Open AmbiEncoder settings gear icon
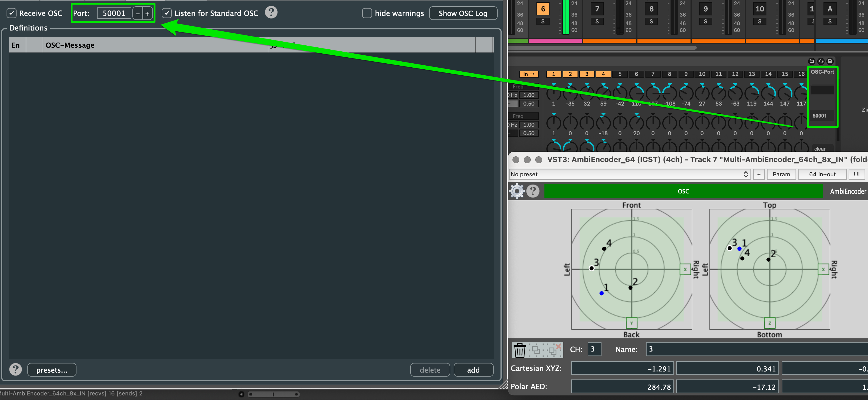Image resolution: width=868 pixels, height=400 pixels. click(516, 191)
